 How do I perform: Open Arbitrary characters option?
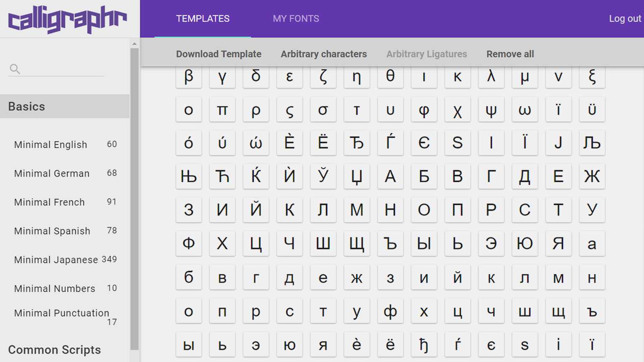(x=323, y=54)
